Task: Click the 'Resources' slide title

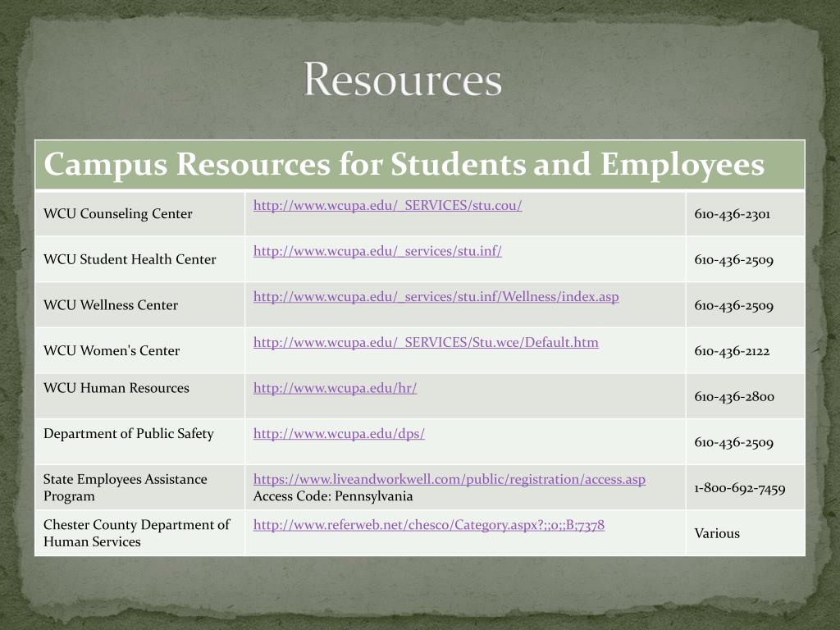Action: 402,80
